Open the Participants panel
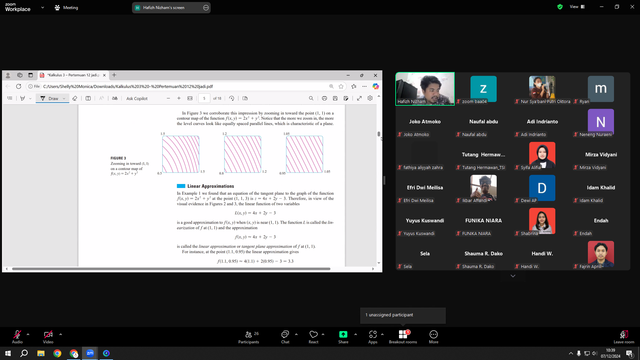 (x=249, y=336)
